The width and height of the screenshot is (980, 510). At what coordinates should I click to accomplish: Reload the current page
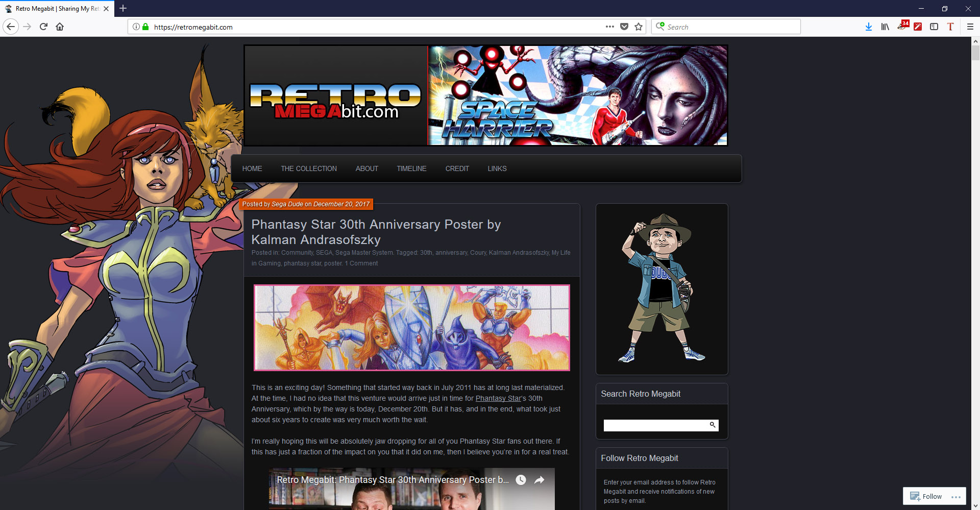43,27
